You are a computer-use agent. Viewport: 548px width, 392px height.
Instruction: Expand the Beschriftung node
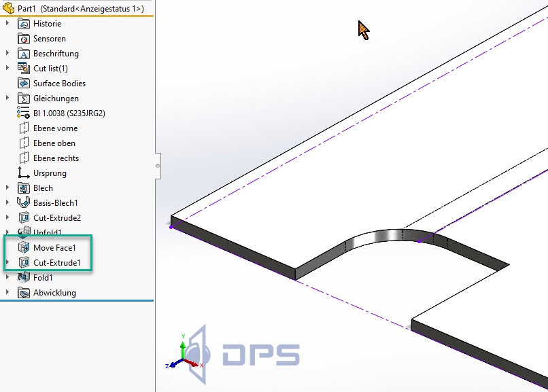7,53
